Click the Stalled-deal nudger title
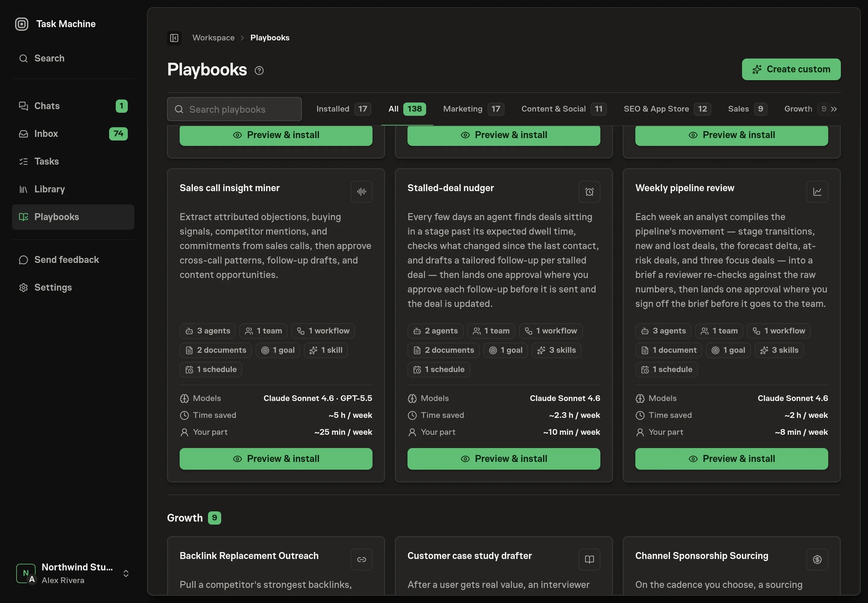 coord(451,188)
